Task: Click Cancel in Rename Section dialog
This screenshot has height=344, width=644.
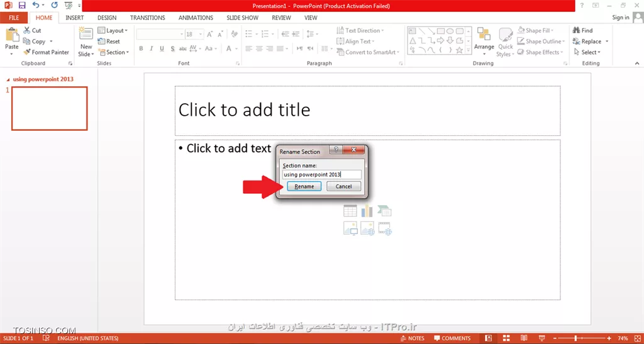Action: pyautogui.click(x=344, y=186)
